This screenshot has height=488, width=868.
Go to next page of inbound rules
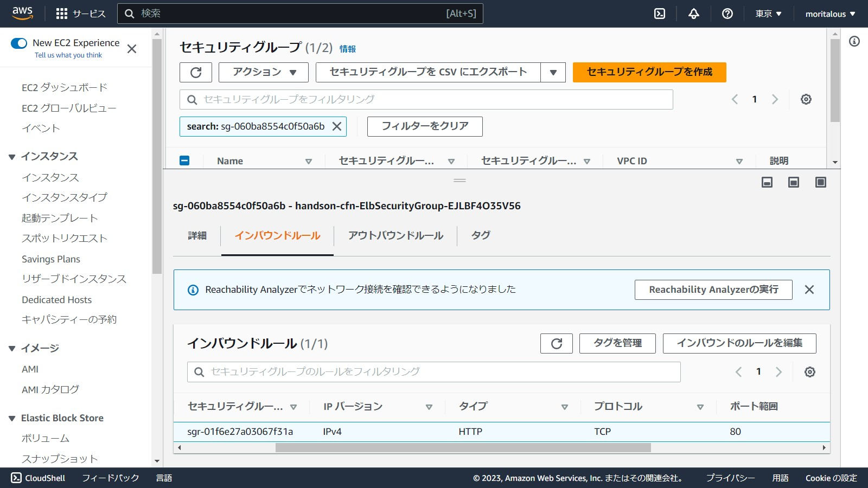pos(778,372)
